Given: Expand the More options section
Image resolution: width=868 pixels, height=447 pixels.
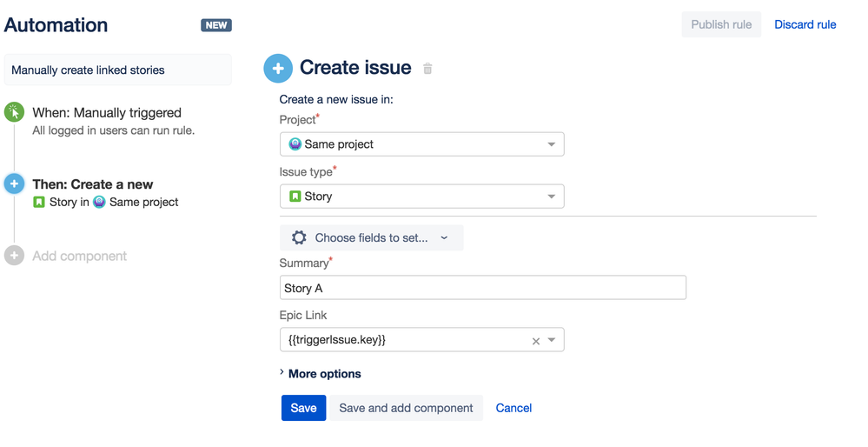Looking at the screenshot, I should tap(321, 374).
